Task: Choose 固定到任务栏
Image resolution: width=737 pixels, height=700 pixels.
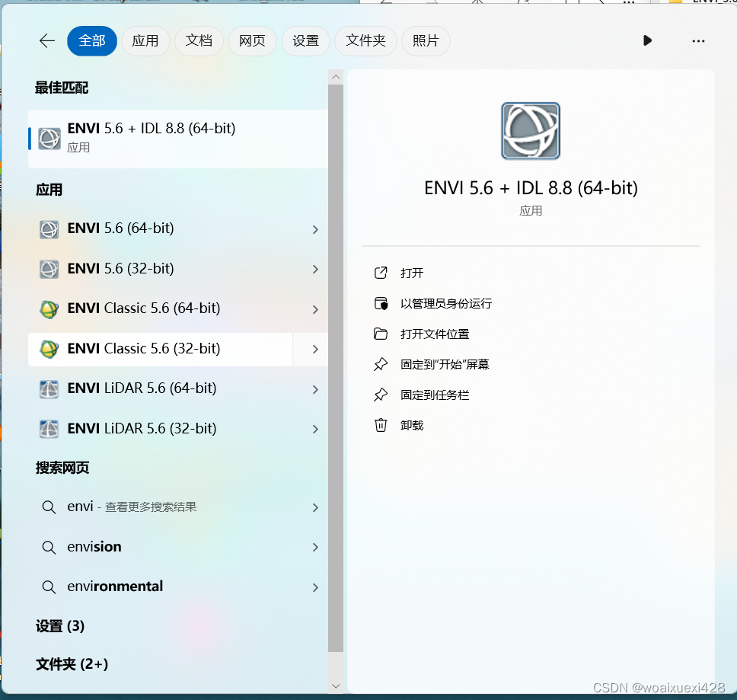Action: click(435, 395)
